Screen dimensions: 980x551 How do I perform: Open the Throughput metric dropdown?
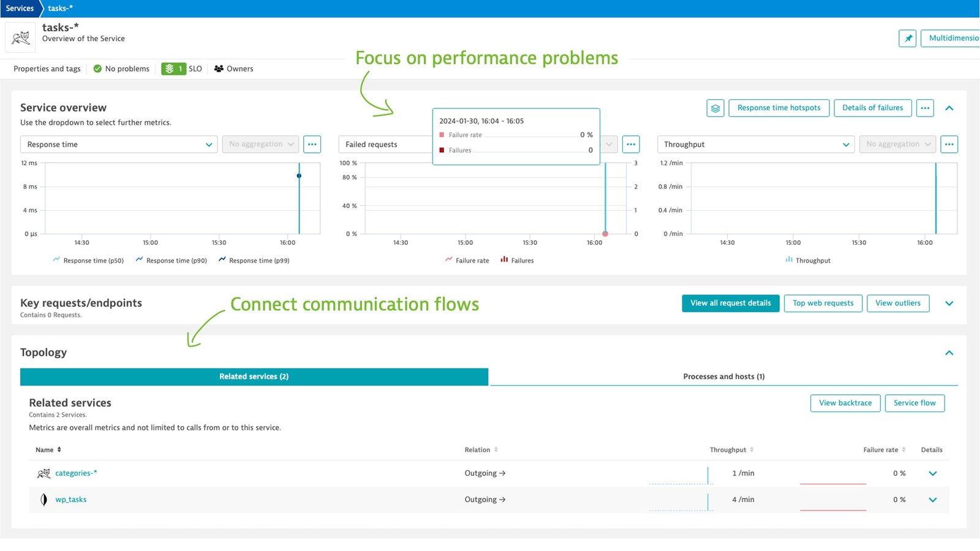756,144
